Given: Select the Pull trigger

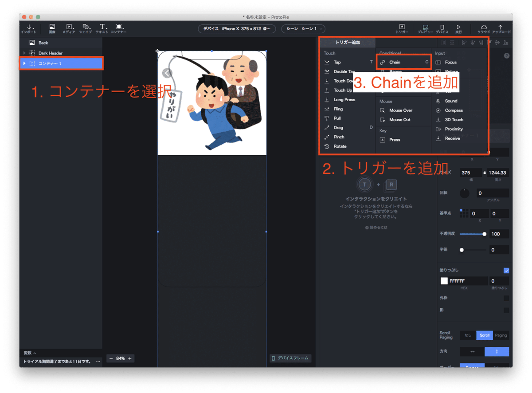Looking at the screenshot, I should point(337,118).
